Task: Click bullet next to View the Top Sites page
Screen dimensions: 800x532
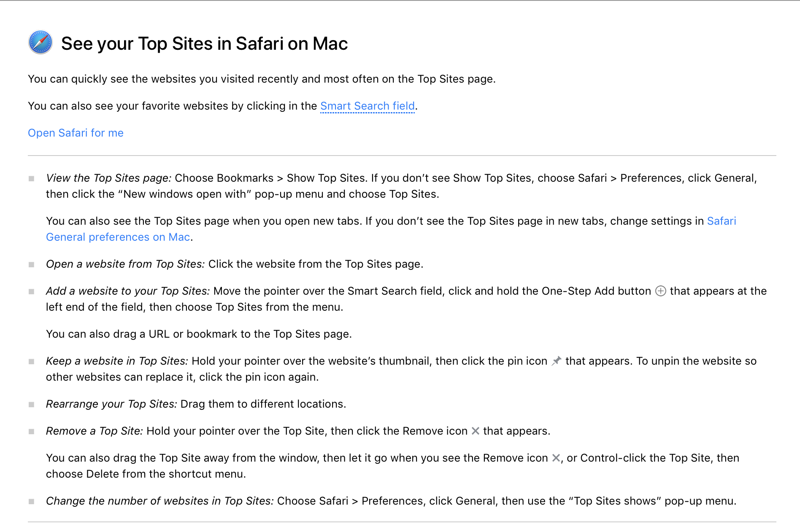Action: pyautogui.click(x=31, y=178)
